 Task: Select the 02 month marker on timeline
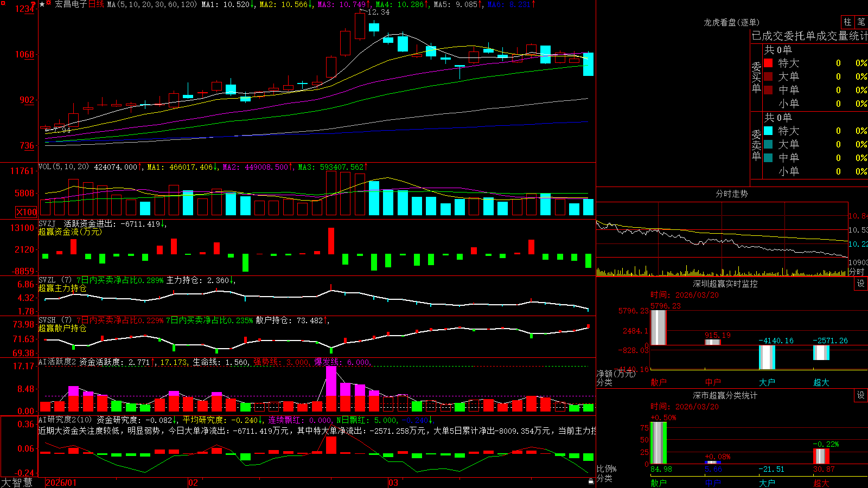point(193,483)
